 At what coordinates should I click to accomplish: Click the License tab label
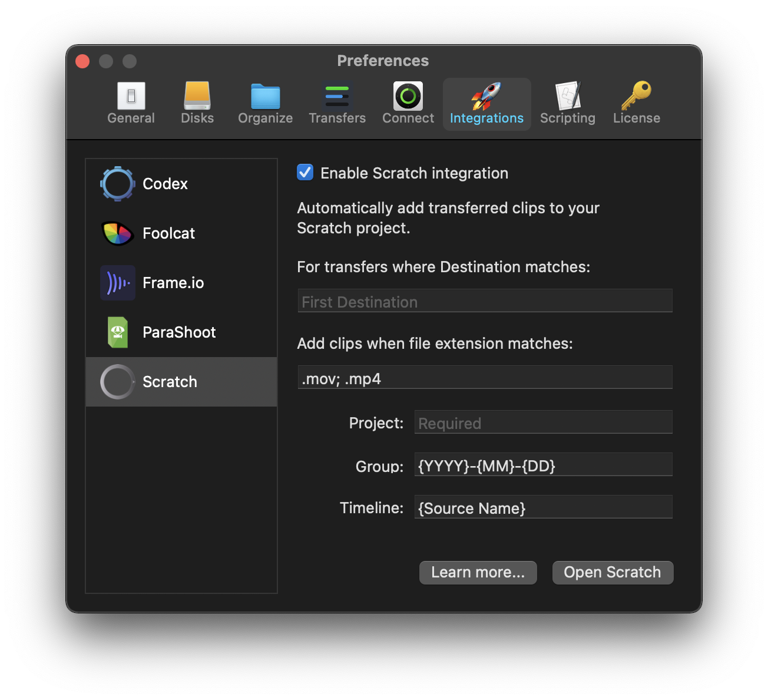pos(637,118)
